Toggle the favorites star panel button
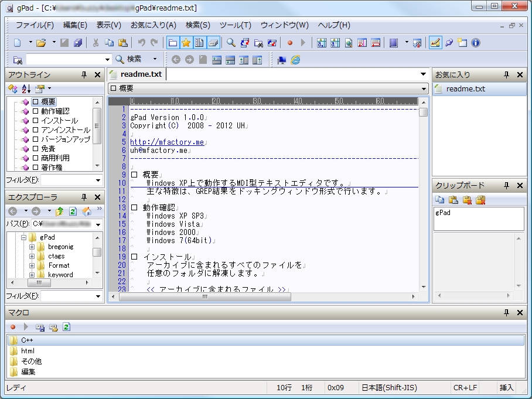This screenshot has height=399, width=532. click(186, 43)
